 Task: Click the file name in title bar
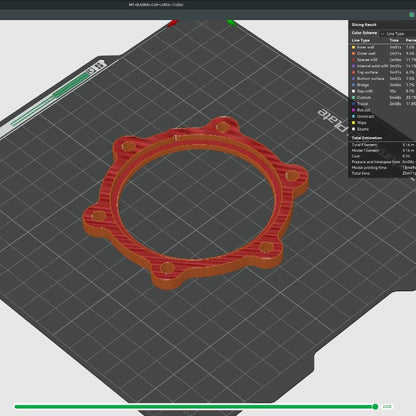pos(156,5)
